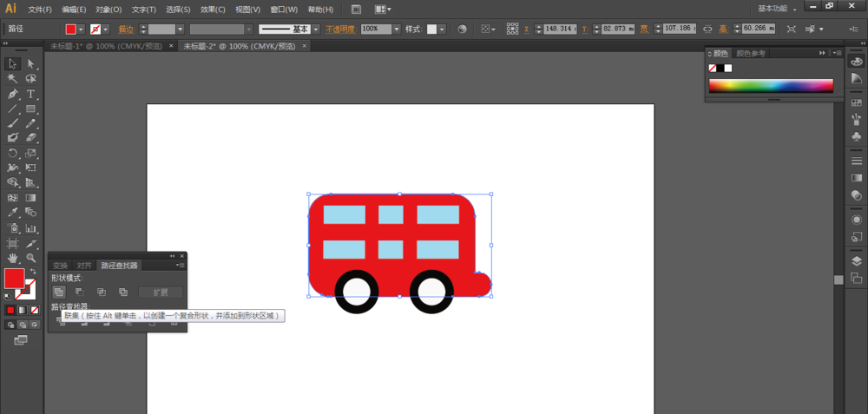Open the Color panel palette icon in dock

pyautogui.click(x=856, y=61)
